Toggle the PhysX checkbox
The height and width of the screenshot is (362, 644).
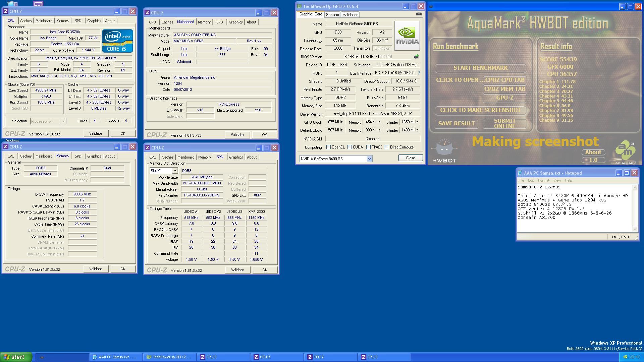[x=369, y=147]
